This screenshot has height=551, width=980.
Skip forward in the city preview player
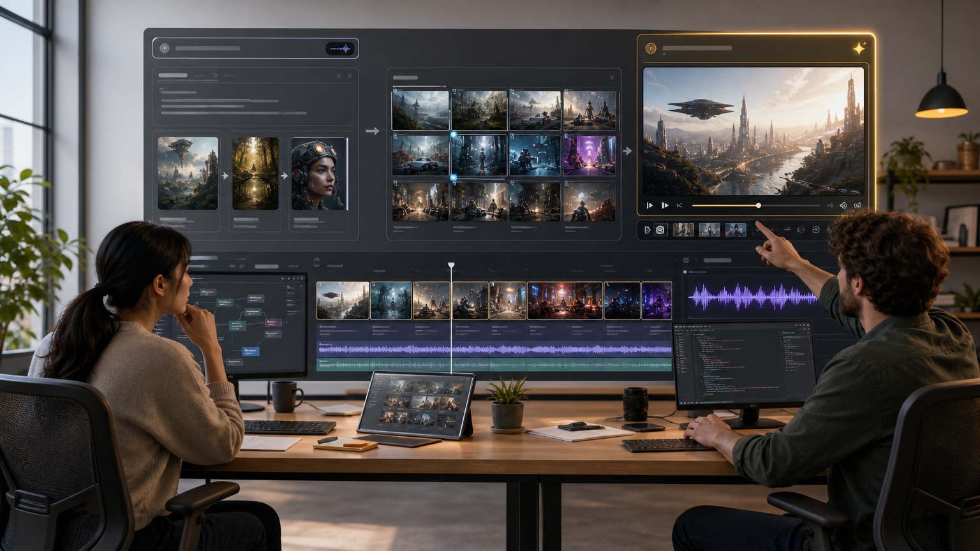[x=665, y=205]
